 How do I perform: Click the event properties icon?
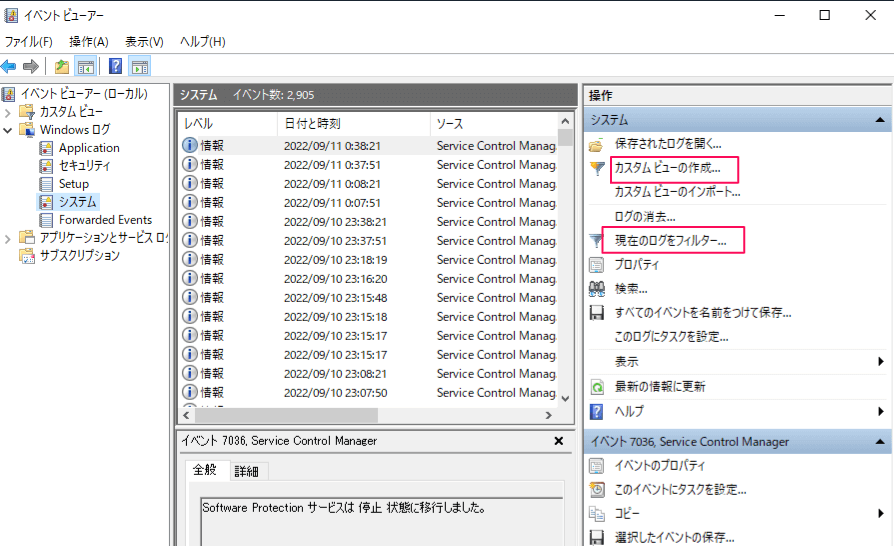597,466
